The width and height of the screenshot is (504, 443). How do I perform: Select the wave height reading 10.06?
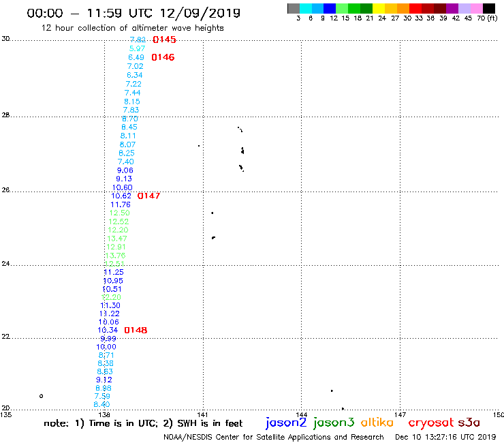point(109,322)
